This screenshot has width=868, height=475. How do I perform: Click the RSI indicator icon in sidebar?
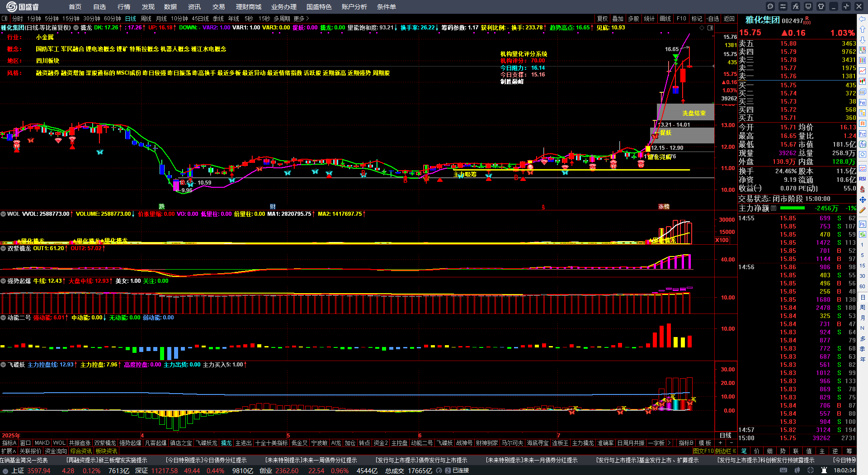863,179
